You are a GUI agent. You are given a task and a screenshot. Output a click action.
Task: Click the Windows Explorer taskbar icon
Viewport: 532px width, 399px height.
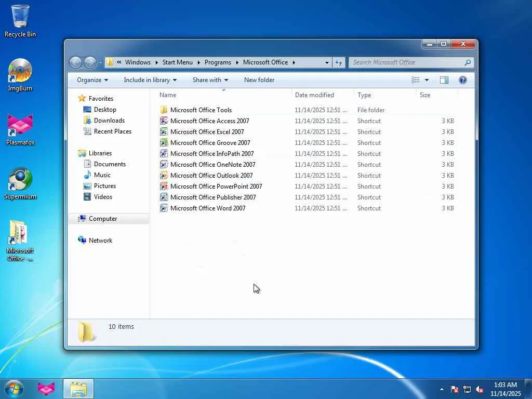(x=78, y=389)
